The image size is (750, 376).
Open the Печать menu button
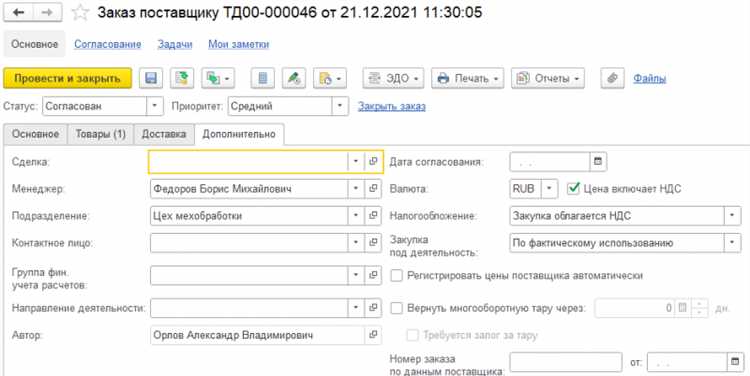pyautogui.click(x=467, y=78)
